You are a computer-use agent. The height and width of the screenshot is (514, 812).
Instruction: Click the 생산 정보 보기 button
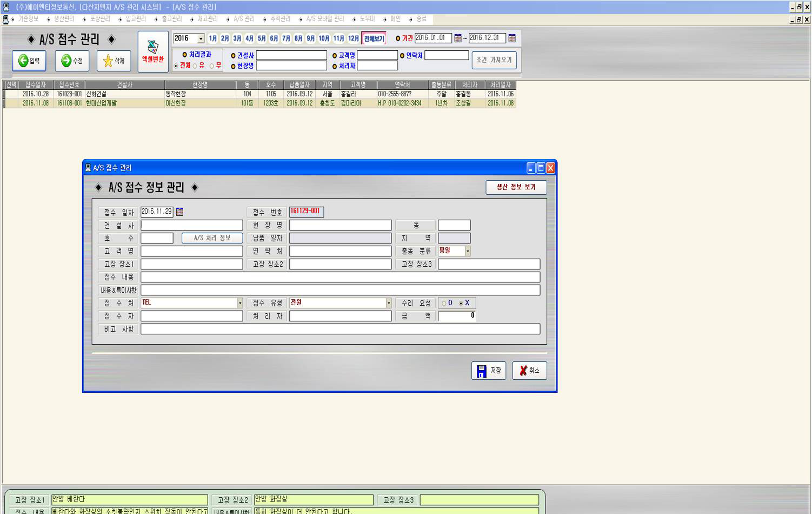[516, 187]
